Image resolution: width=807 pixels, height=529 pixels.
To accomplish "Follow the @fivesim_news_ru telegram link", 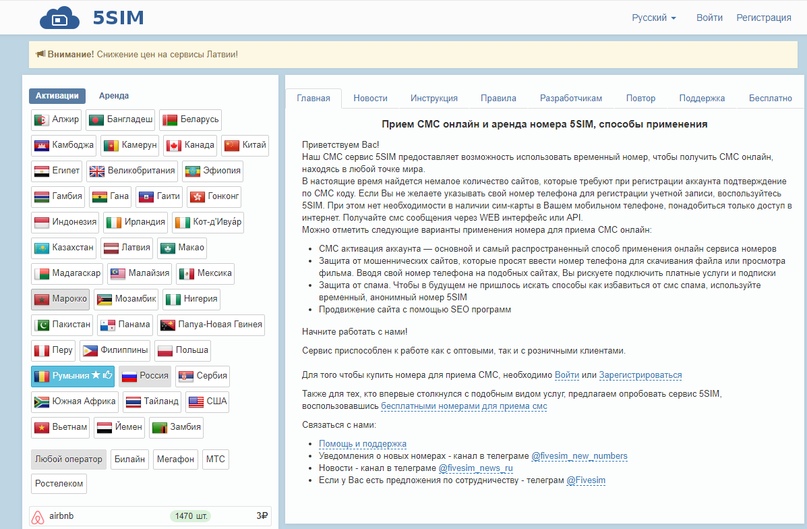I will 475,468.
